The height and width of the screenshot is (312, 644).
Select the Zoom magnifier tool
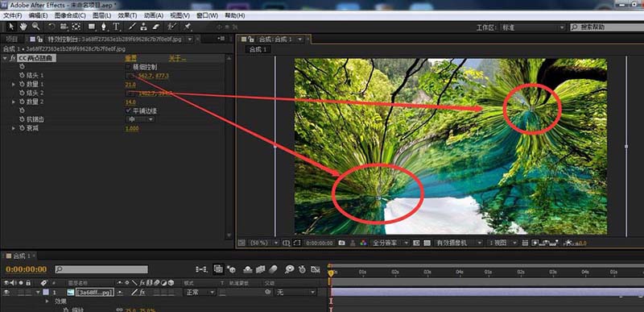tap(35, 27)
